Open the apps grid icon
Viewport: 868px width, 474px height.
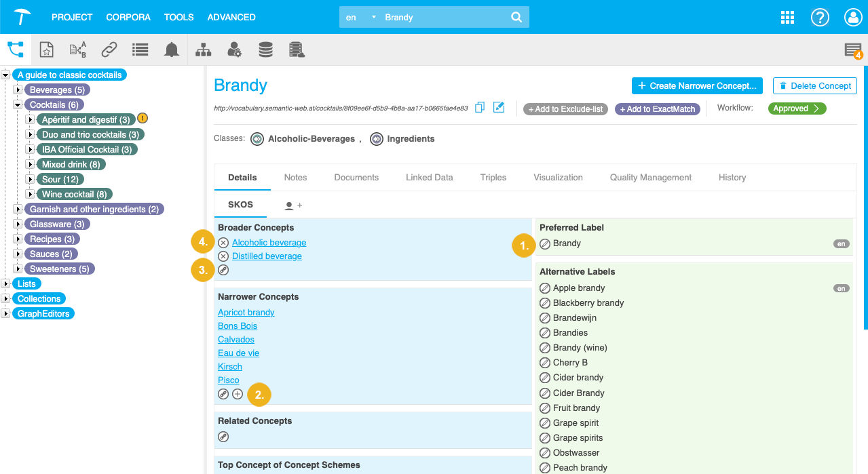(x=787, y=18)
